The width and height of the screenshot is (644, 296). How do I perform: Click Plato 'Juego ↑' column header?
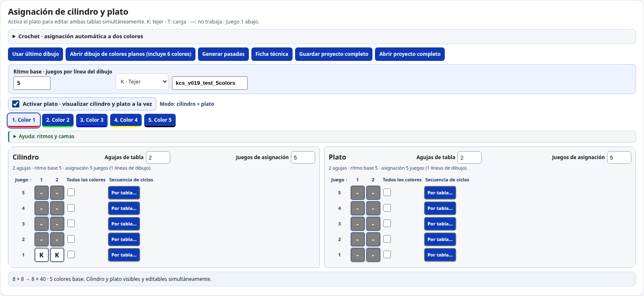coord(339,180)
